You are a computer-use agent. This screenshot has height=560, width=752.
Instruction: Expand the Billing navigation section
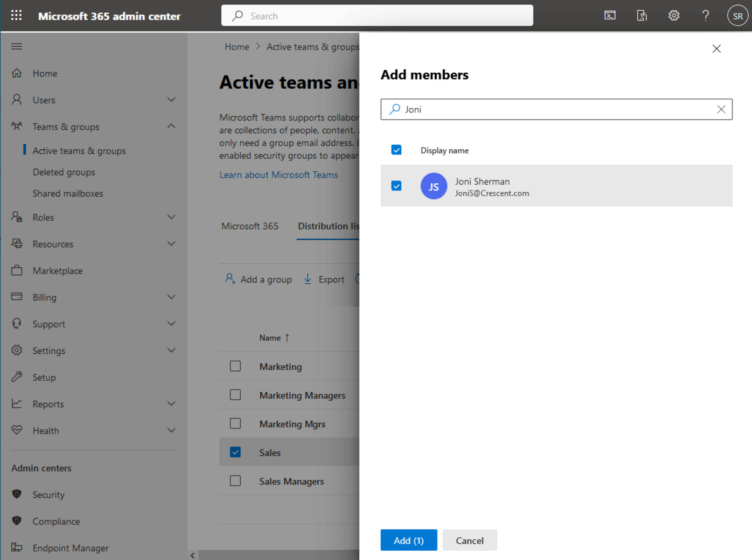point(171,297)
